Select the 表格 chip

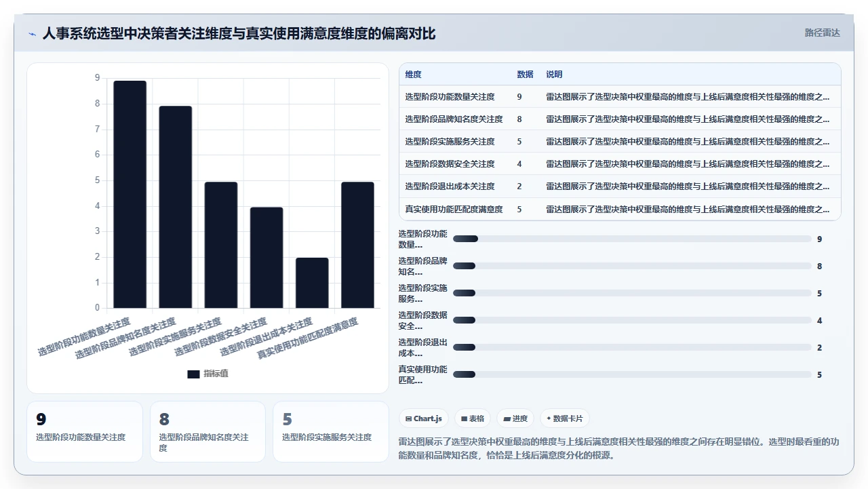click(473, 418)
